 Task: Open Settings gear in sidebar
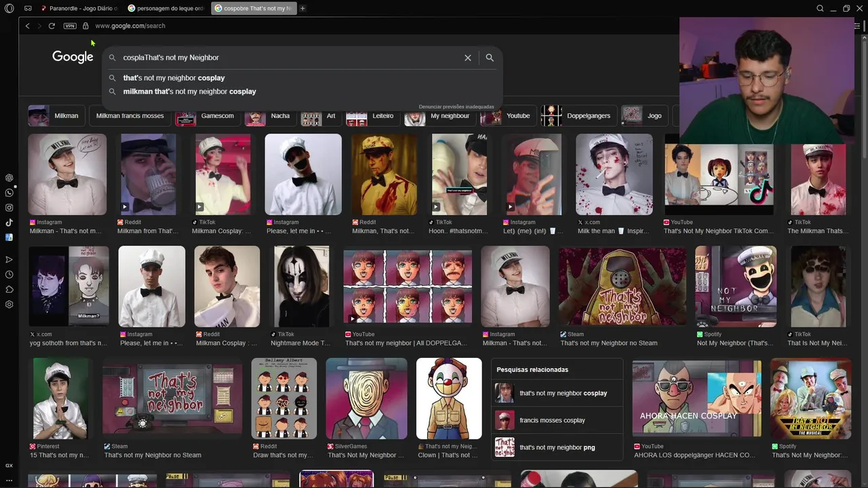click(9, 304)
